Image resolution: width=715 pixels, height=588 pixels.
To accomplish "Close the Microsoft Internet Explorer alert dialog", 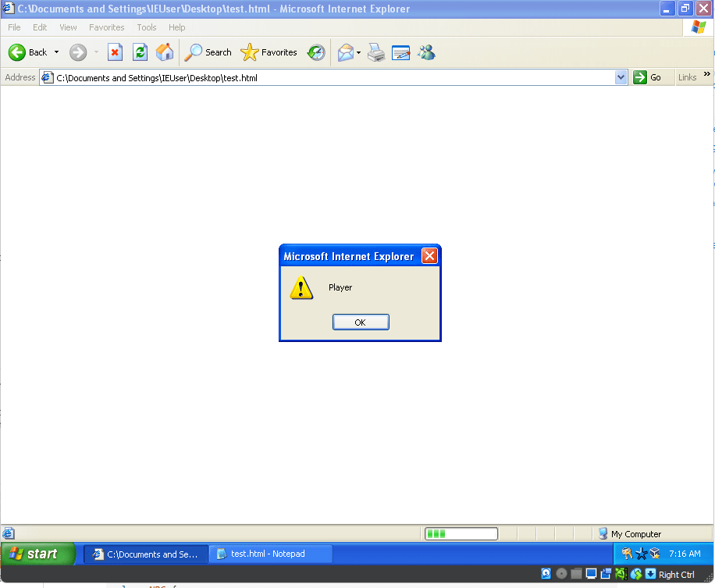I will point(429,256).
